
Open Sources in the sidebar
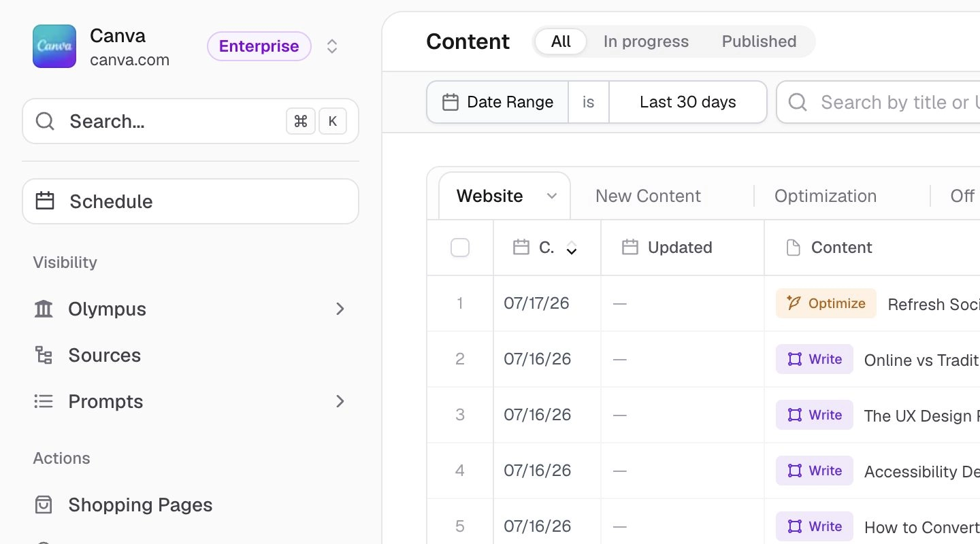pyautogui.click(x=191, y=355)
